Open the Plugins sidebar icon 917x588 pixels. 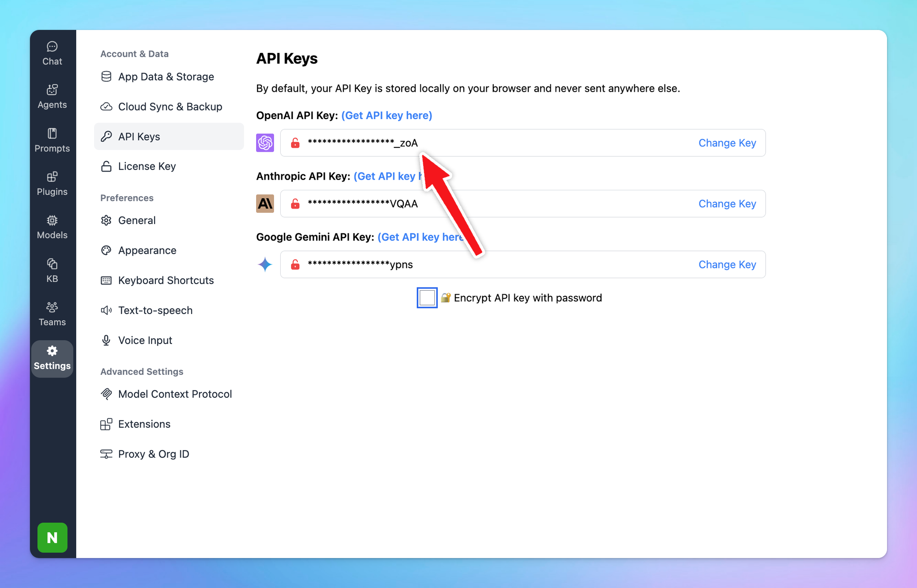(52, 184)
